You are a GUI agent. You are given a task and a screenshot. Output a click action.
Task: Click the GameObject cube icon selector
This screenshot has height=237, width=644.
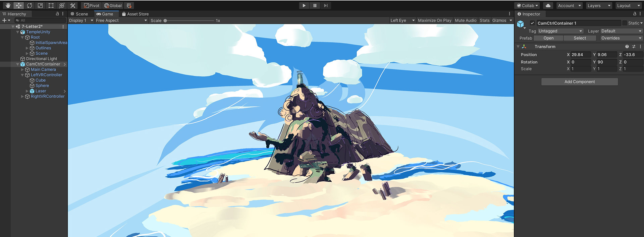pos(521,24)
